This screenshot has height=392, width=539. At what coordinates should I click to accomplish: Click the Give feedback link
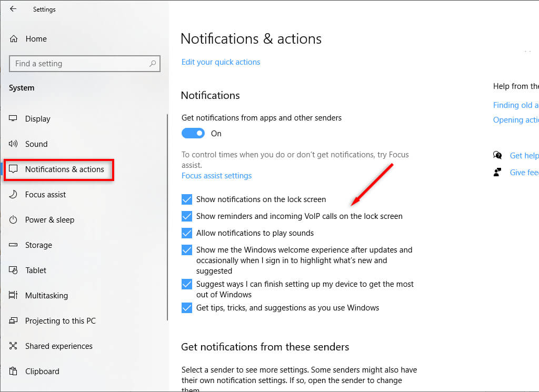[x=524, y=173]
